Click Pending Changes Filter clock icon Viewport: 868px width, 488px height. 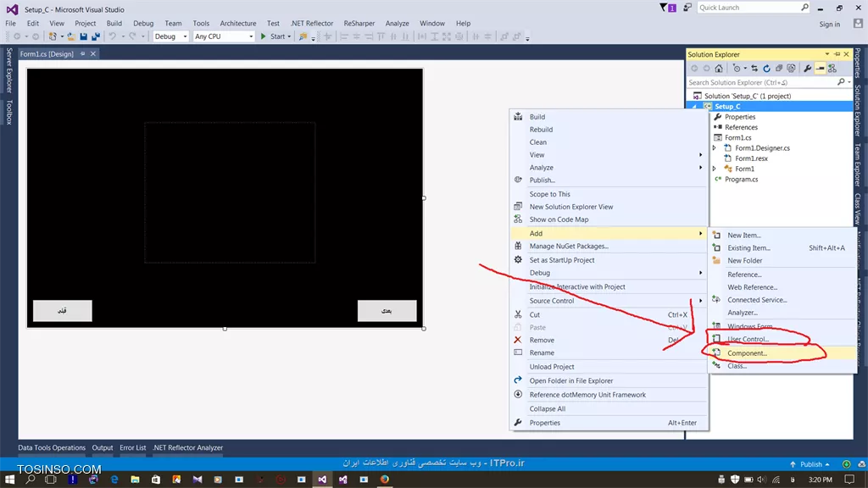[737, 69]
